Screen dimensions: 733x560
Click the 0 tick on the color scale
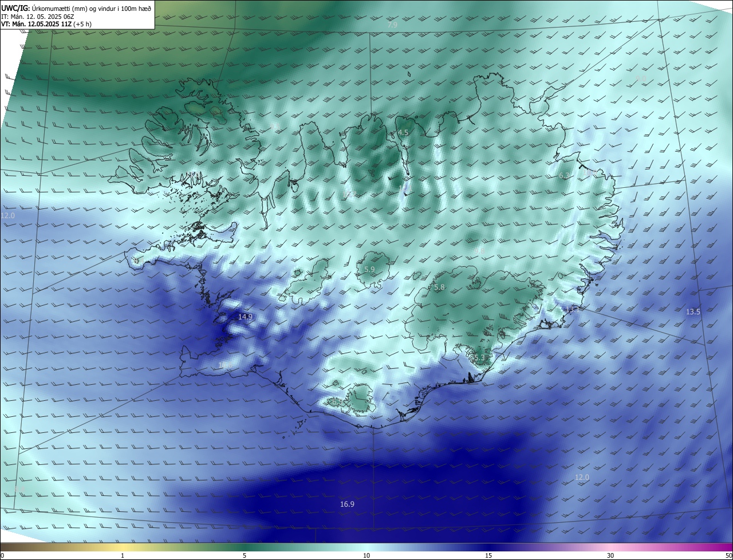click(2, 555)
